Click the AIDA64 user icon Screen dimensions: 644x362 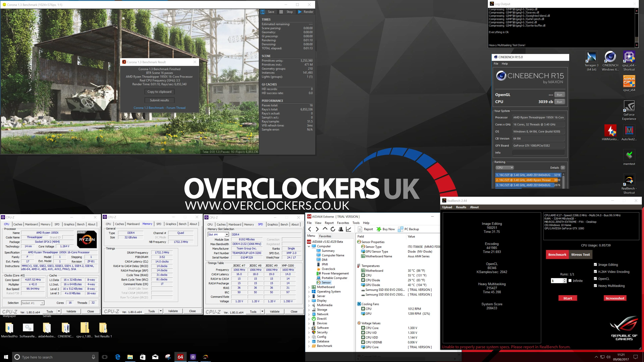coord(340,229)
